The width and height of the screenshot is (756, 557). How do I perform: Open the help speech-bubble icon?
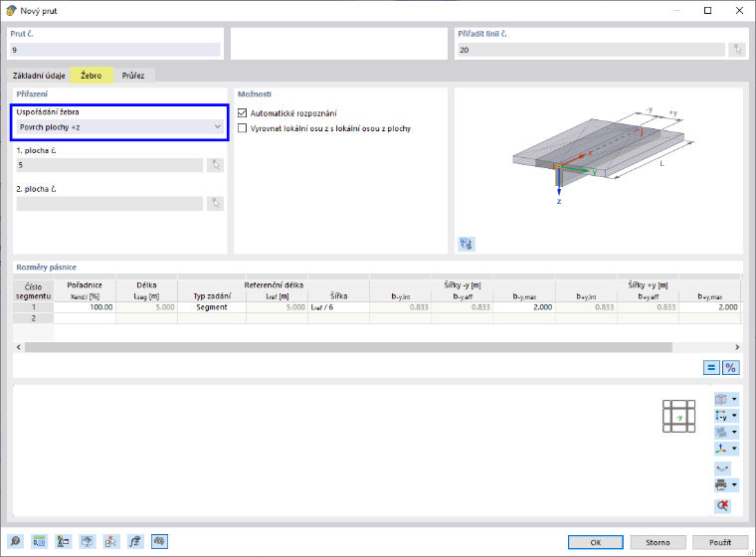[x=15, y=541]
